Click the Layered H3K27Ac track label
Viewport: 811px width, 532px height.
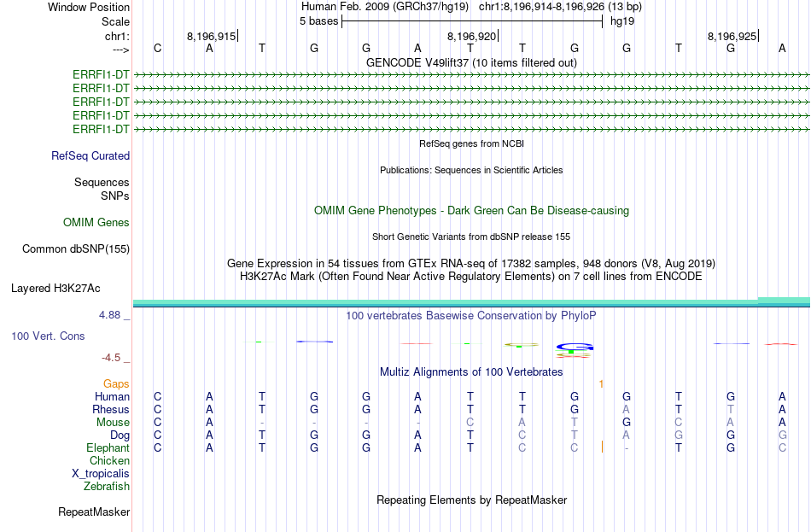click(x=55, y=289)
